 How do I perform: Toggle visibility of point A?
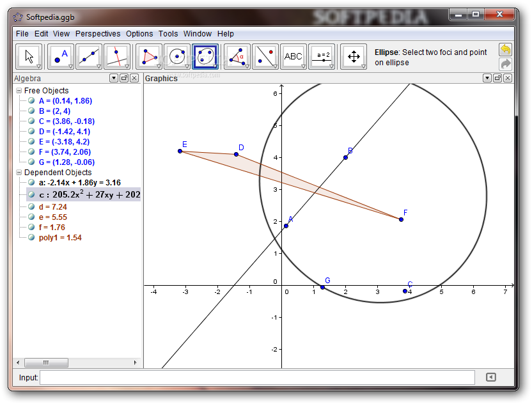(31, 100)
